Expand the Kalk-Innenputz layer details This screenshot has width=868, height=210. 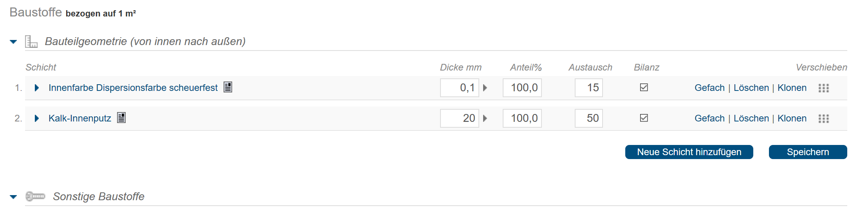pos(37,118)
